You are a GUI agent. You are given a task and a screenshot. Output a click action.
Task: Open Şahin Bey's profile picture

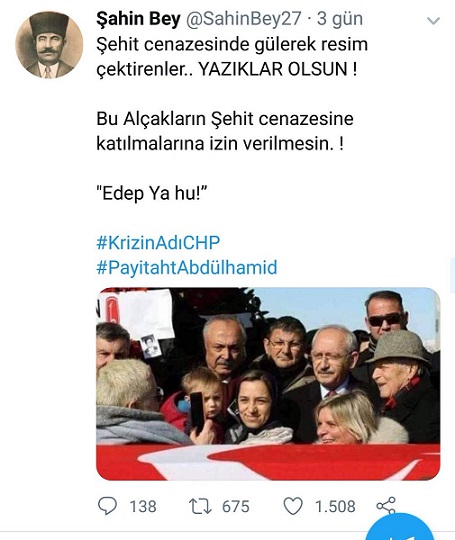pos(49,45)
